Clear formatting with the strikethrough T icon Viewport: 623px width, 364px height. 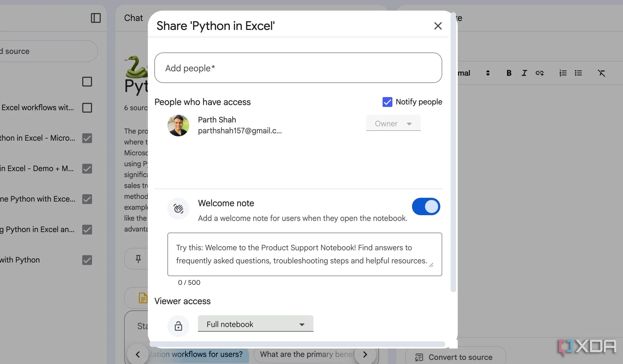[x=601, y=73]
